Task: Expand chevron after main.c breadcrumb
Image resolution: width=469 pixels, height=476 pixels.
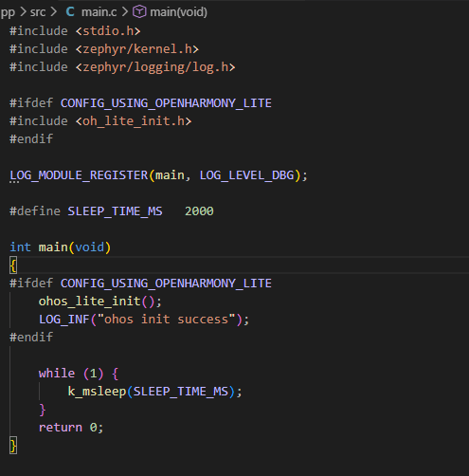Action: 125,12
